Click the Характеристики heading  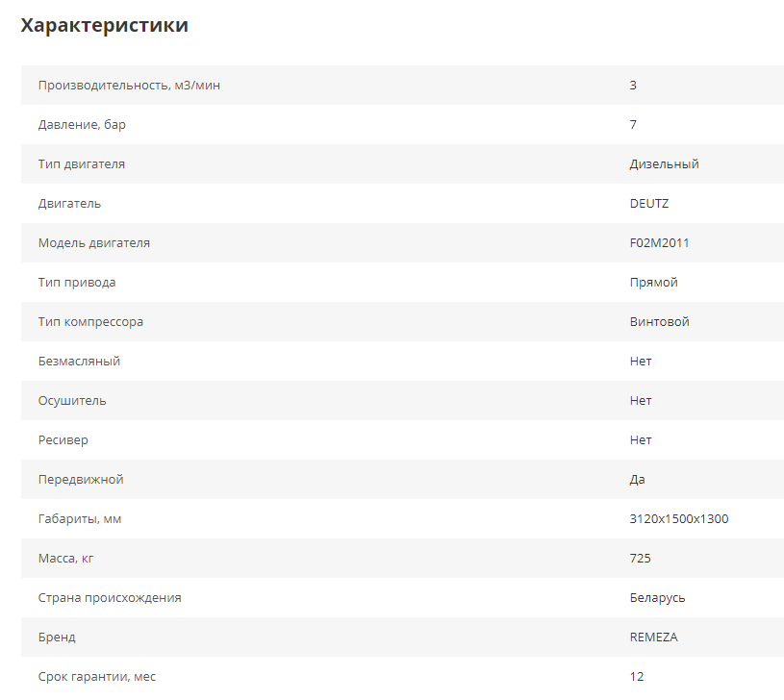click(105, 26)
